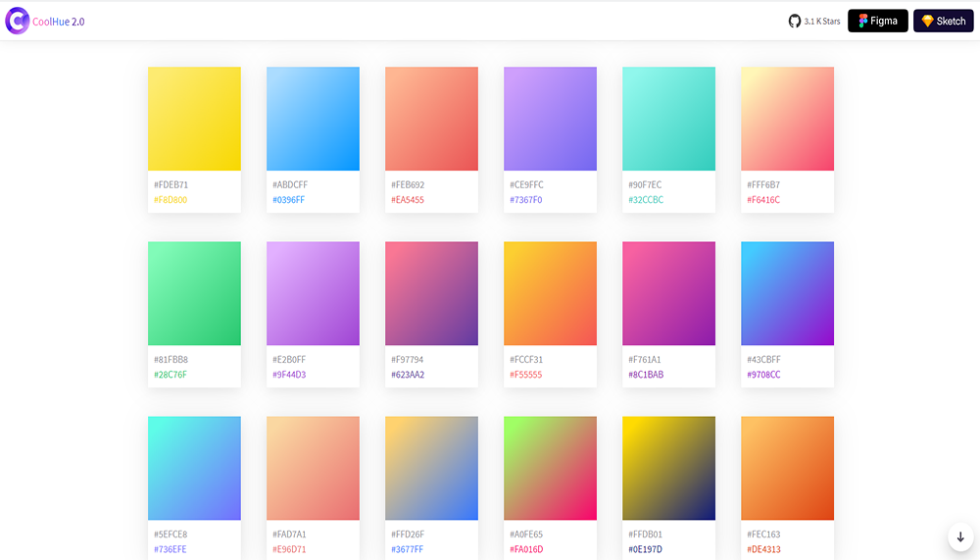Viewport: 980px width, 560px height.
Task: Copy the #F8D800 hex code text
Action: [171, 200]
